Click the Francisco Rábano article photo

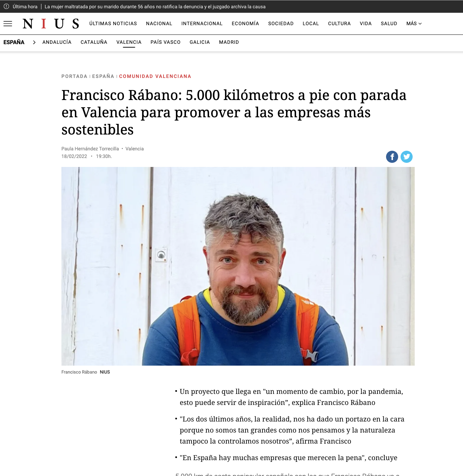pyautogui.click(x=238, y=266)
